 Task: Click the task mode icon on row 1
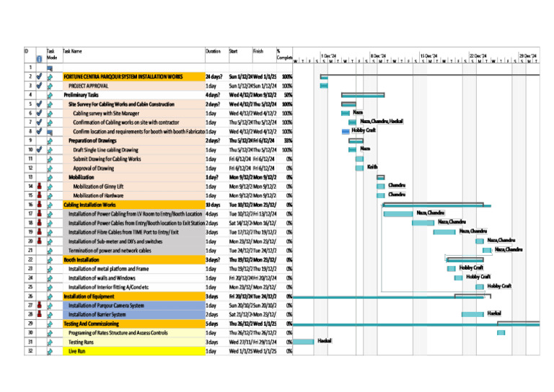coord(50,68)
